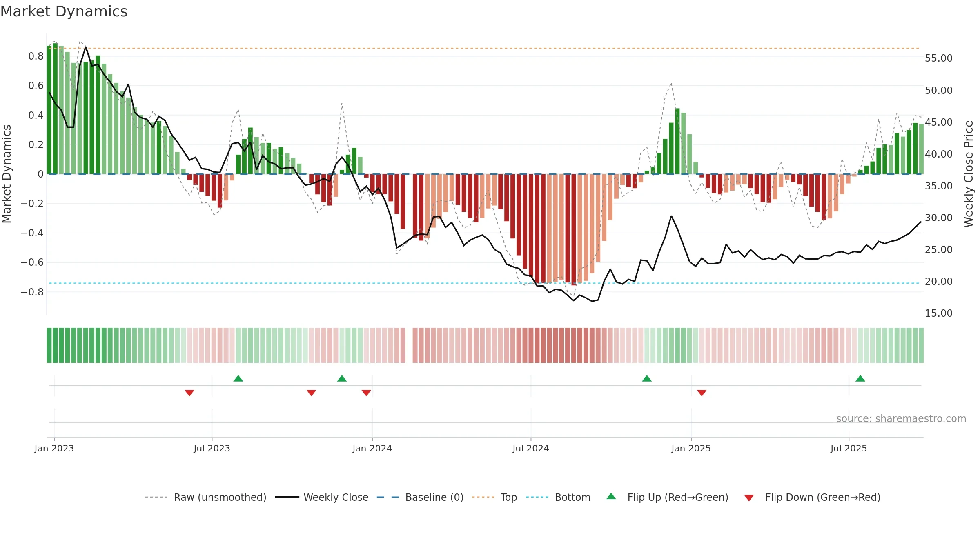Click the Jan 2023 axis label

54,448
